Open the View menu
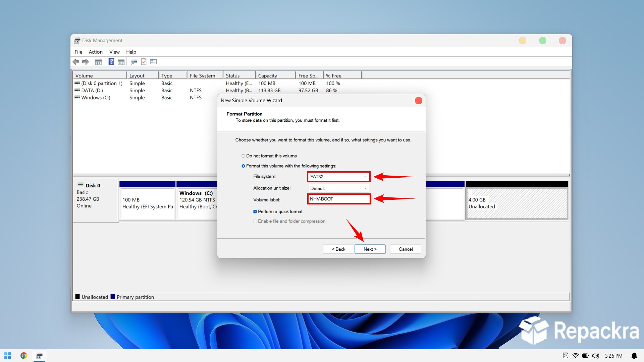The width and height of the screenshot is (644, 362). pyautogui.click(x=114, y=52)
